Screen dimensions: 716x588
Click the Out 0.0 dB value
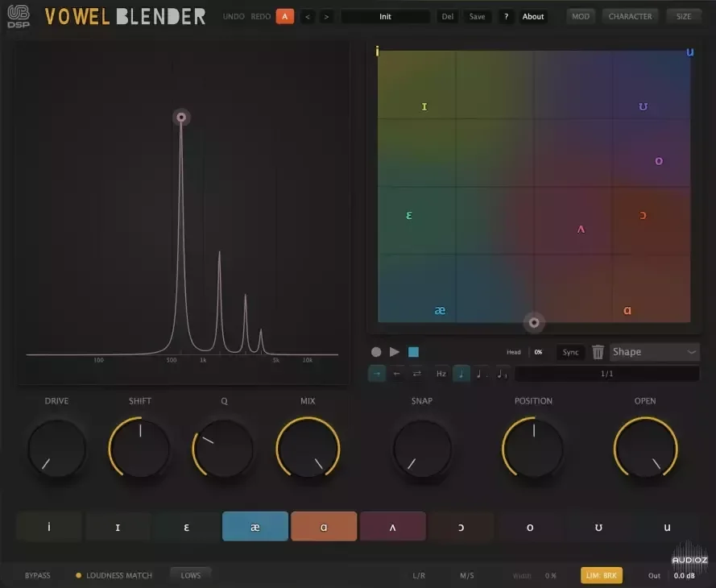point(684,576)
